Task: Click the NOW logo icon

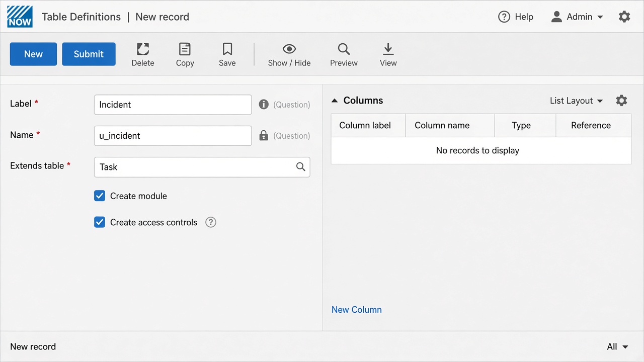Action: [20, 17]
